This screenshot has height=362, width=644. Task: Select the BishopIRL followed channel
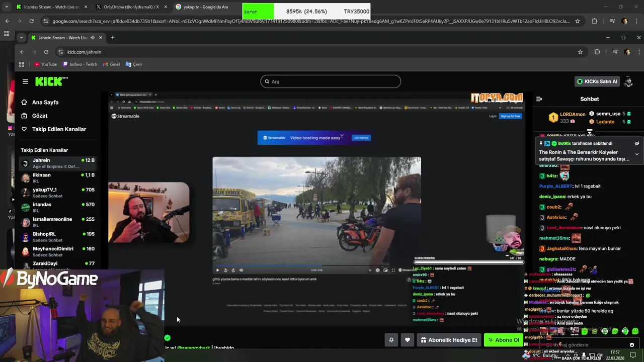pos(58,236)
